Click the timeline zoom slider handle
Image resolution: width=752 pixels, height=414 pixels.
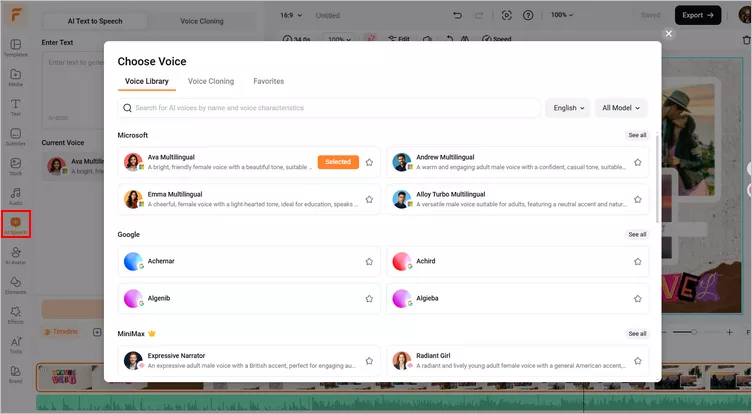pyautogui.click(x=693, y=332)
